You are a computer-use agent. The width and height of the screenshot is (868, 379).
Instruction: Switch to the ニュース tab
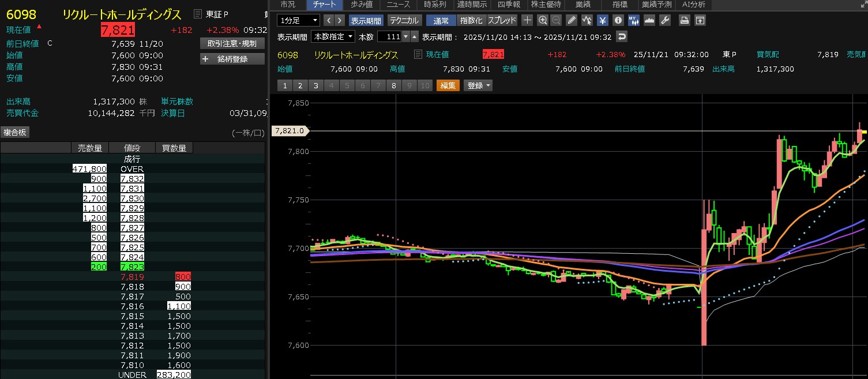click(x=399, y=5)
